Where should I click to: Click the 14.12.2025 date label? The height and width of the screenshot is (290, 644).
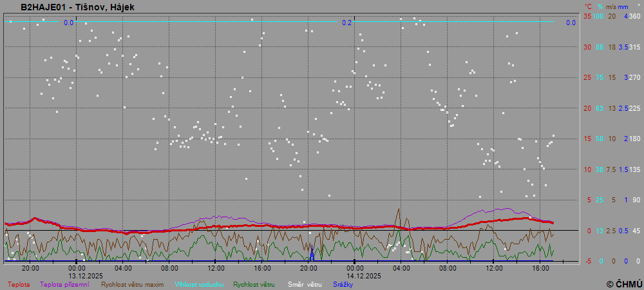pyautogui.click(x=364, y=275)
